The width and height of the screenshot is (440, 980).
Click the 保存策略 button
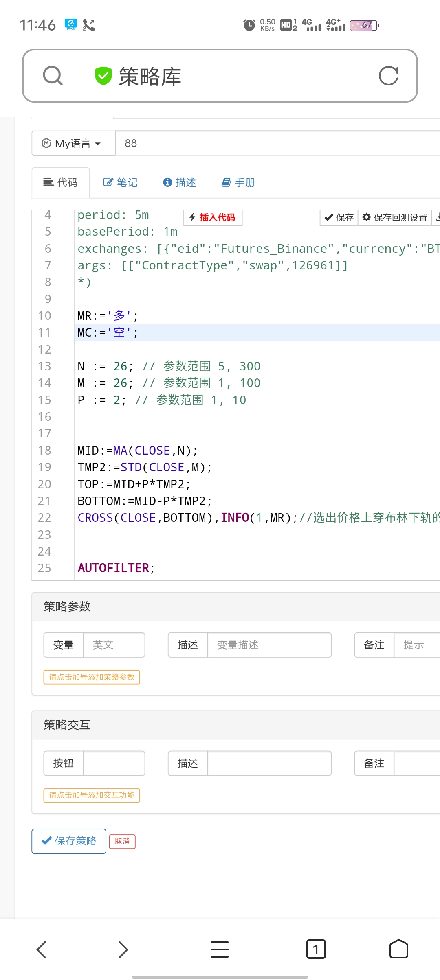pyautogui.click(x=69, y=841)
